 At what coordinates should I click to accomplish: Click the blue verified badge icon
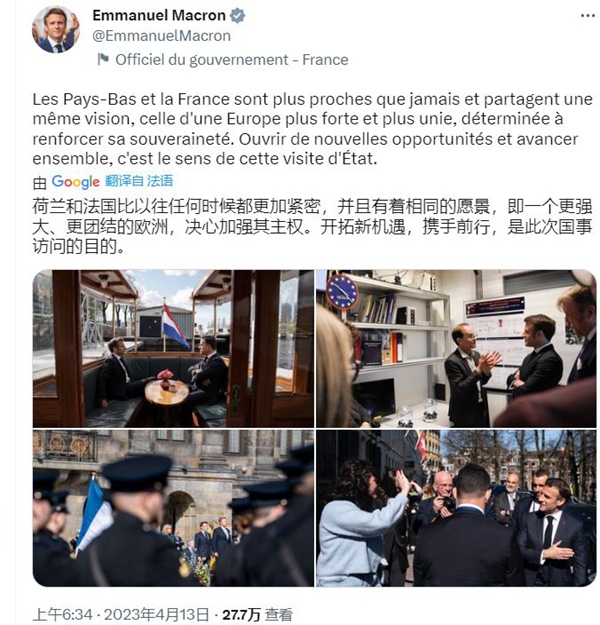(x=238, y=16)
